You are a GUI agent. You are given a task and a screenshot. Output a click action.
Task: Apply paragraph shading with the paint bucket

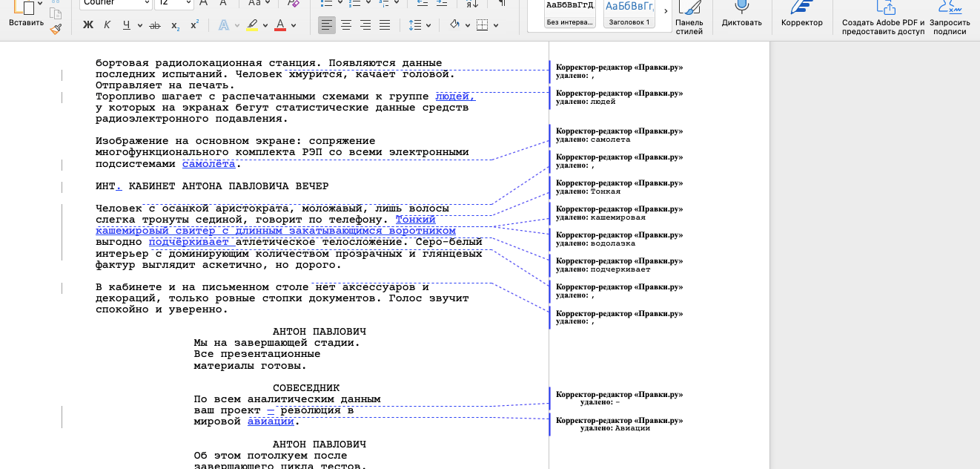pyautogui.click(x=454, y=25)
